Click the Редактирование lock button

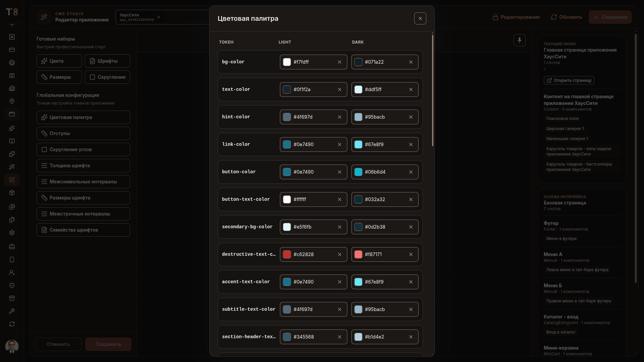click(516, 17)
